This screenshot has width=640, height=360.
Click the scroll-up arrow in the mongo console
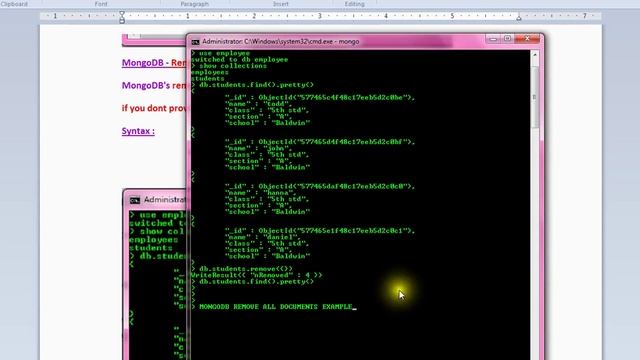click(x=535, y=55)
